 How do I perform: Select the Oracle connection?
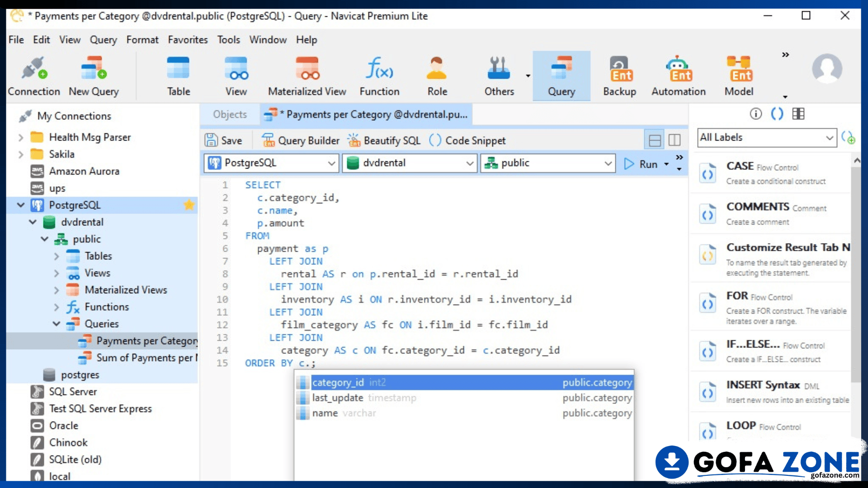55,426
